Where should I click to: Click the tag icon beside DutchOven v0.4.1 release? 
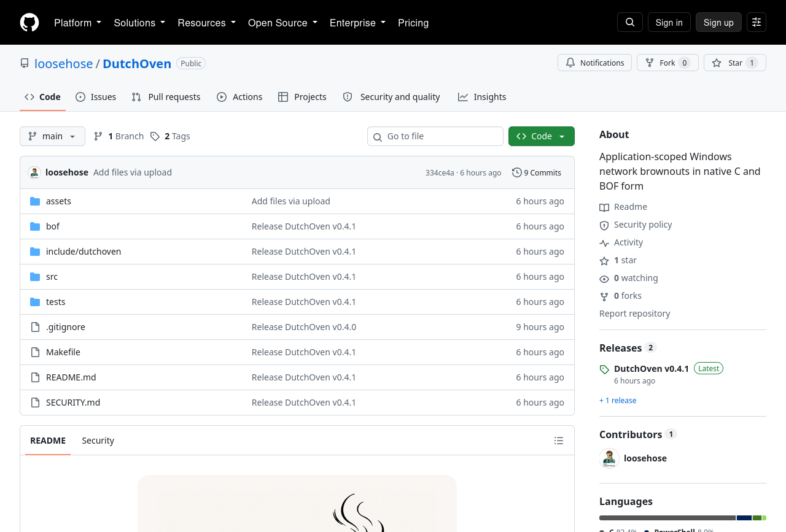click(604, 369)
